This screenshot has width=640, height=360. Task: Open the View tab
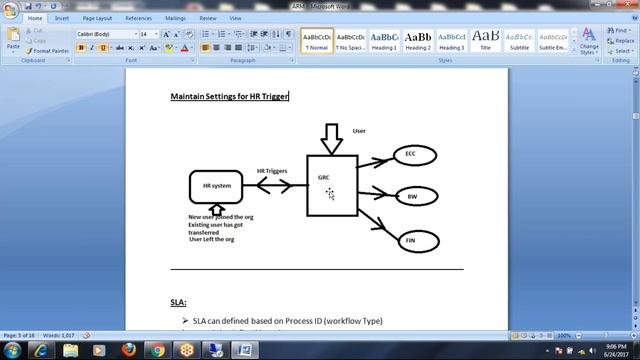235,18
